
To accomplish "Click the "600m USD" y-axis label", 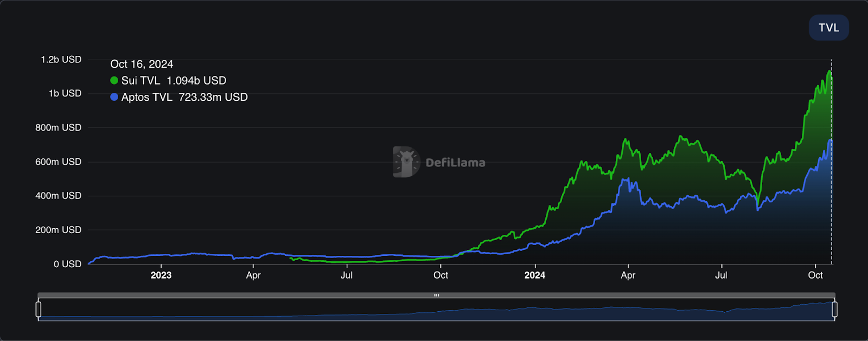I will point(59,162).
